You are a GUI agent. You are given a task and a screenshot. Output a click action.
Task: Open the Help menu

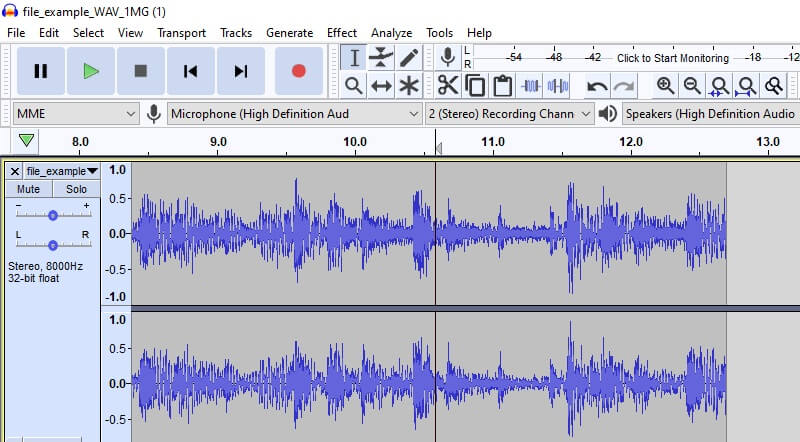479,33
